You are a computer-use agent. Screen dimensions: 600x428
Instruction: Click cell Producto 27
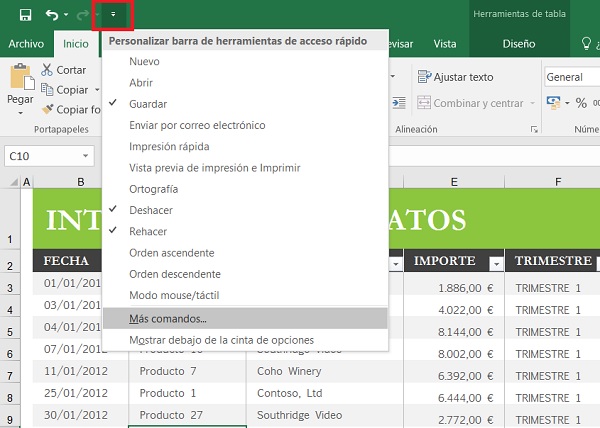pos(187,415)
